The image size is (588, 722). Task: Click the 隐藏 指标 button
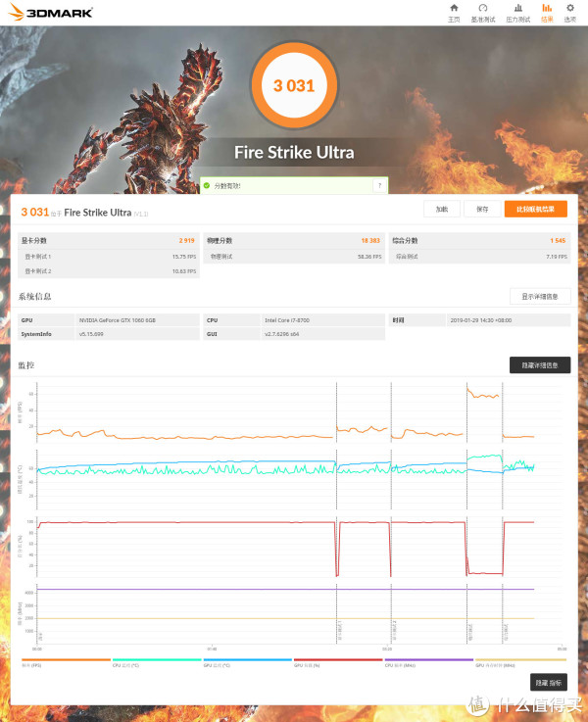coord(549,683)
